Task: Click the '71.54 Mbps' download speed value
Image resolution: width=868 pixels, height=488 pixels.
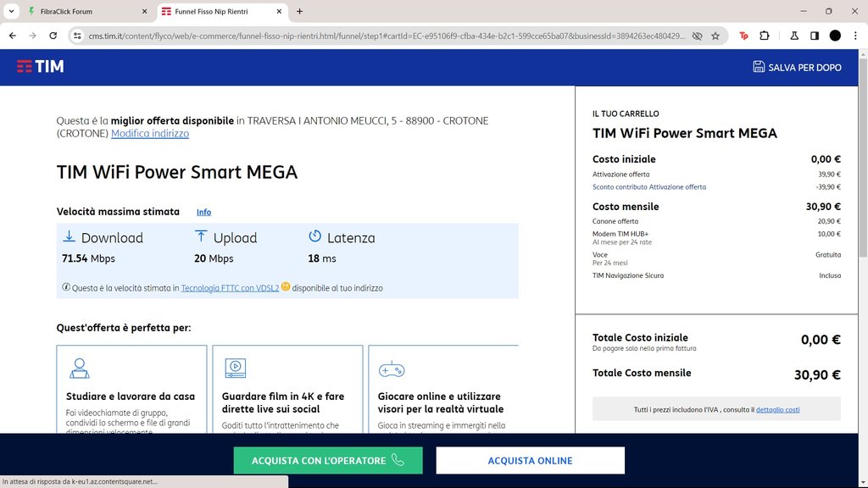Action: [88, 258]
